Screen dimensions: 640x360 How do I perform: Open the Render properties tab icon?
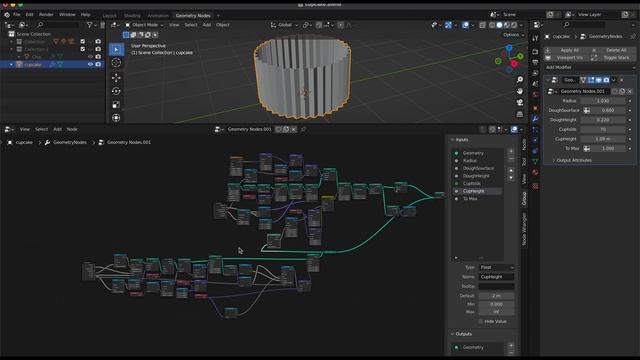[x=535, y=52]
